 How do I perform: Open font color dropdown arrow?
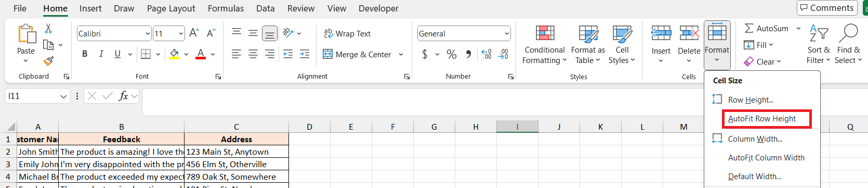pos(213,54)
